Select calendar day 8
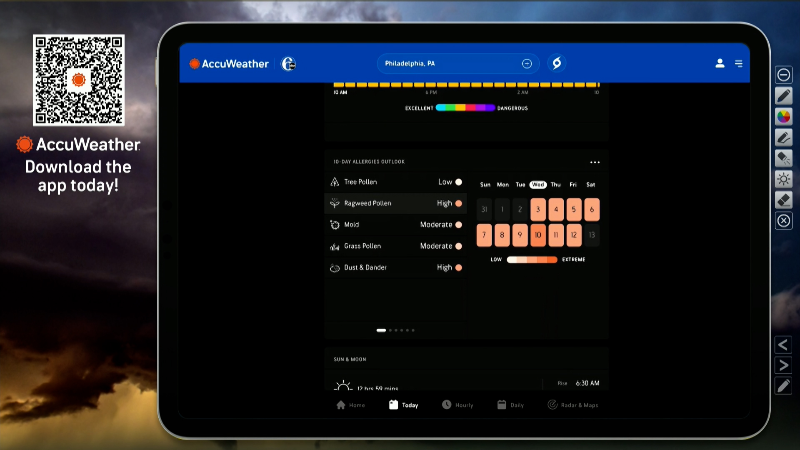This screenshot has width=800, height=450. [x=502, y=235]
